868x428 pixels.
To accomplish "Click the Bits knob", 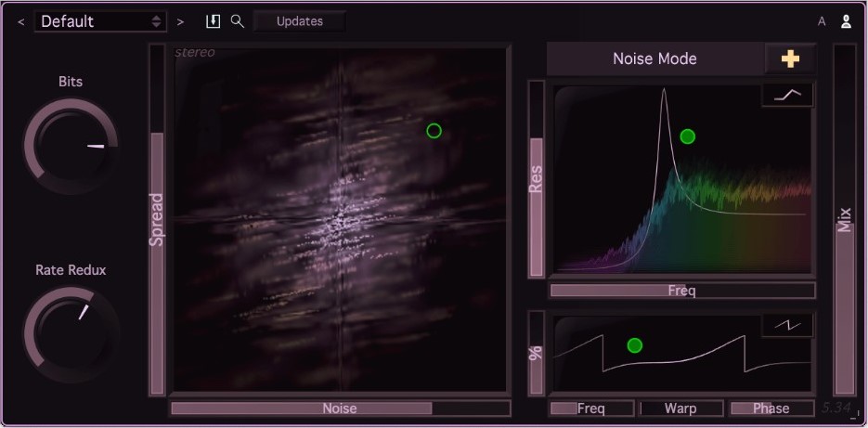I will pos(71,146).
